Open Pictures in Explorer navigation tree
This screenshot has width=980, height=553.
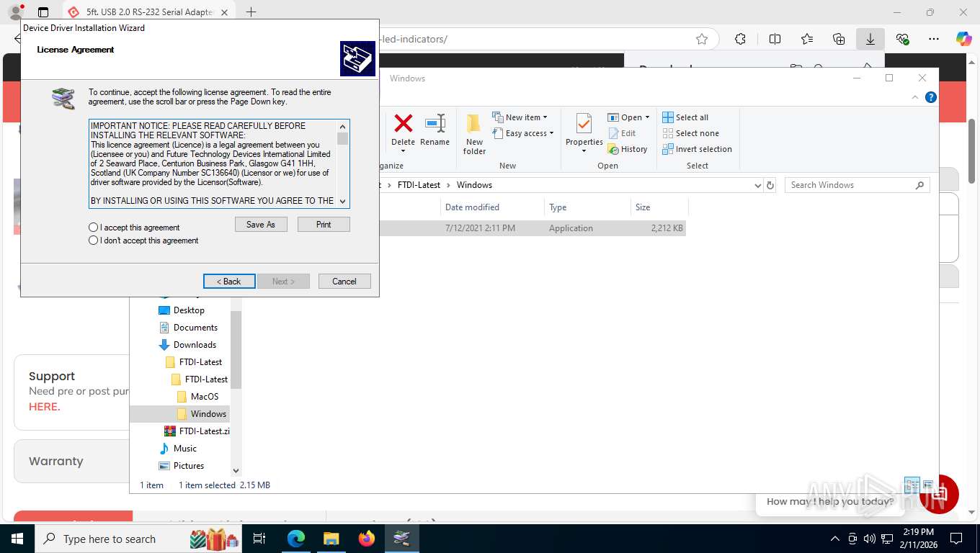[x=189, y=466]
